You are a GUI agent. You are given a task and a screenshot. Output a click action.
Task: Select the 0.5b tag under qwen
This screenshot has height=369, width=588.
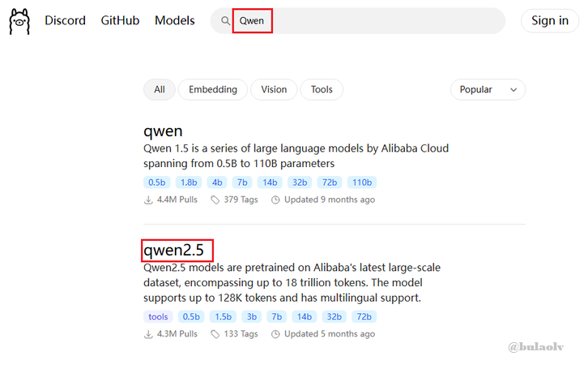point(157,182)
